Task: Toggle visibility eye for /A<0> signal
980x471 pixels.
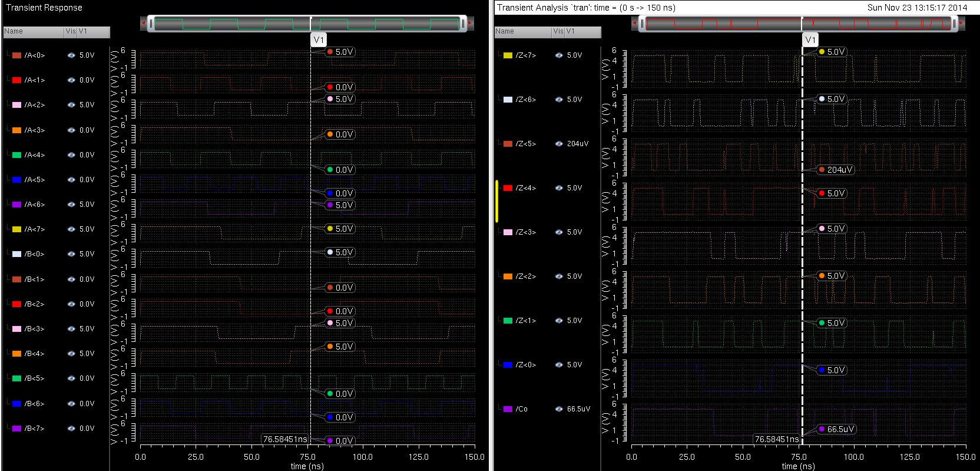Action: tap(71, 55)
